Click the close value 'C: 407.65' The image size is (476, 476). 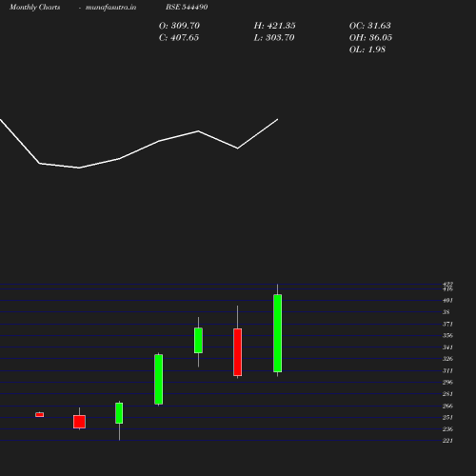(179, 38)
